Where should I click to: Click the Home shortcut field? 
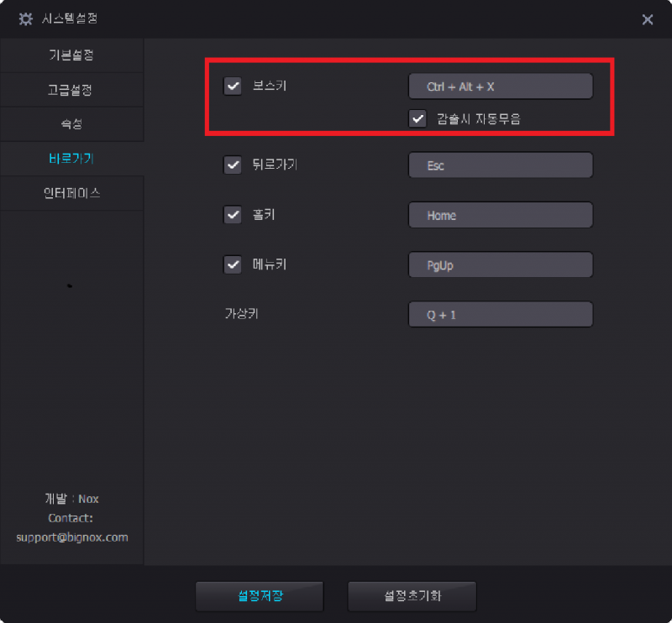(501, 215)
